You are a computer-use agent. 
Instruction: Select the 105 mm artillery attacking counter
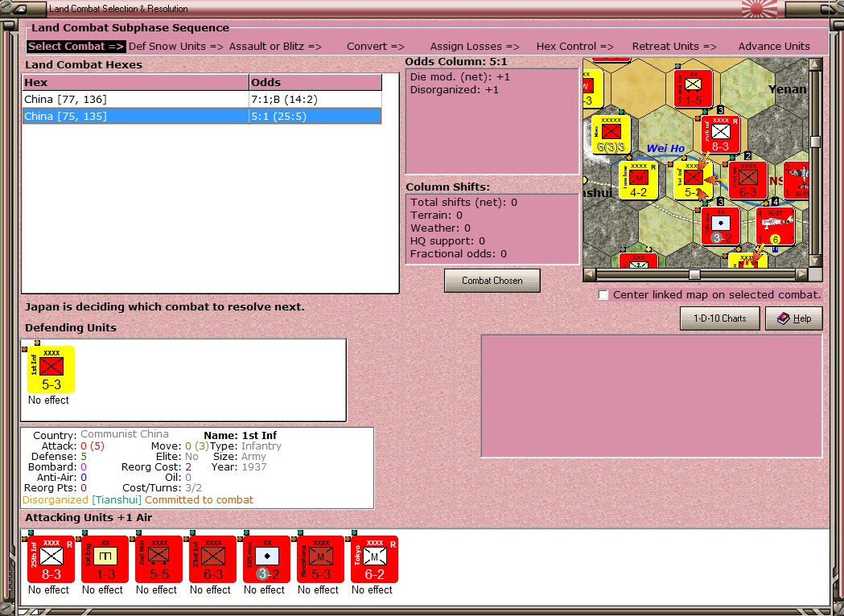pyautogui.click(x=266, y=560)
